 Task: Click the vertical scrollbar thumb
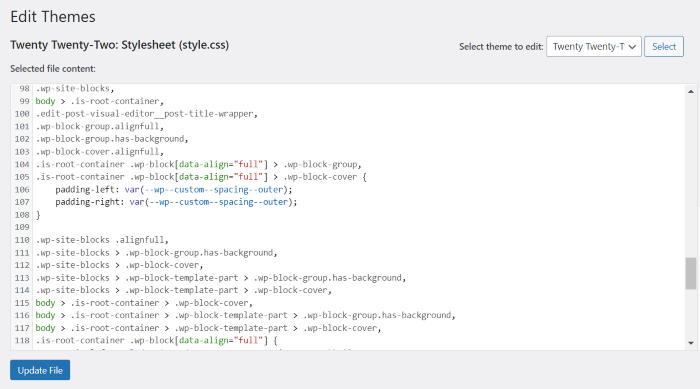(x=691, y=273)
